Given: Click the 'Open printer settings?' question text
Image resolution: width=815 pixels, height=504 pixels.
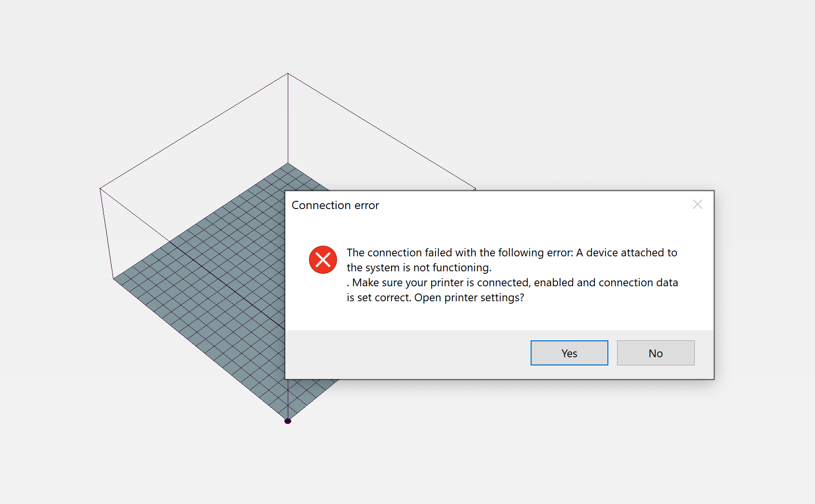Looking at the screenshot, I should coord(469,297).
